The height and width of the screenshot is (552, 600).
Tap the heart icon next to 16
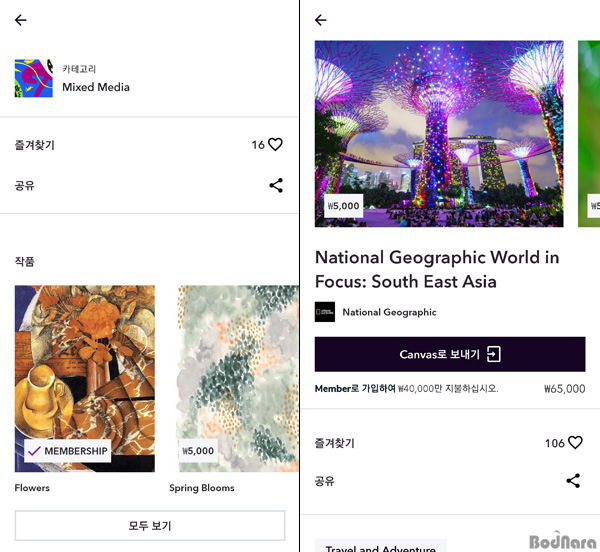point(275,145)
